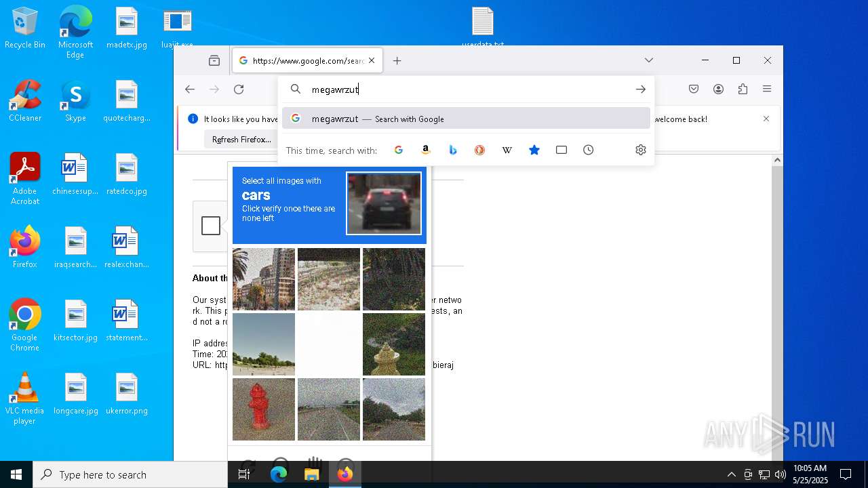This screenshot has height=488, width=868.
Task: Open Windows Start menu
Action: click(16, 474)
